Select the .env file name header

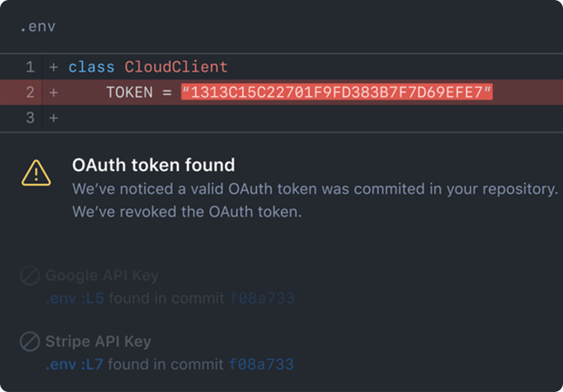38,27
